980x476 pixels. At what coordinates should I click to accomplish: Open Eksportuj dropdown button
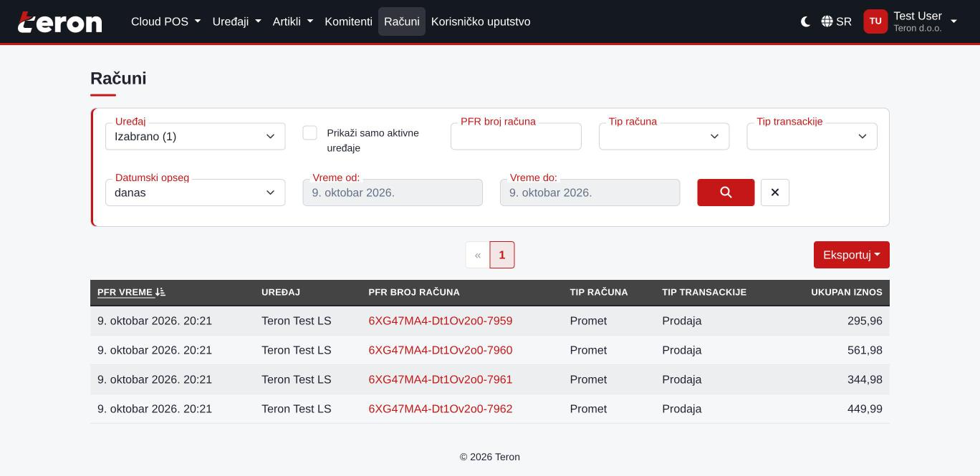click(x=852, y=255)
